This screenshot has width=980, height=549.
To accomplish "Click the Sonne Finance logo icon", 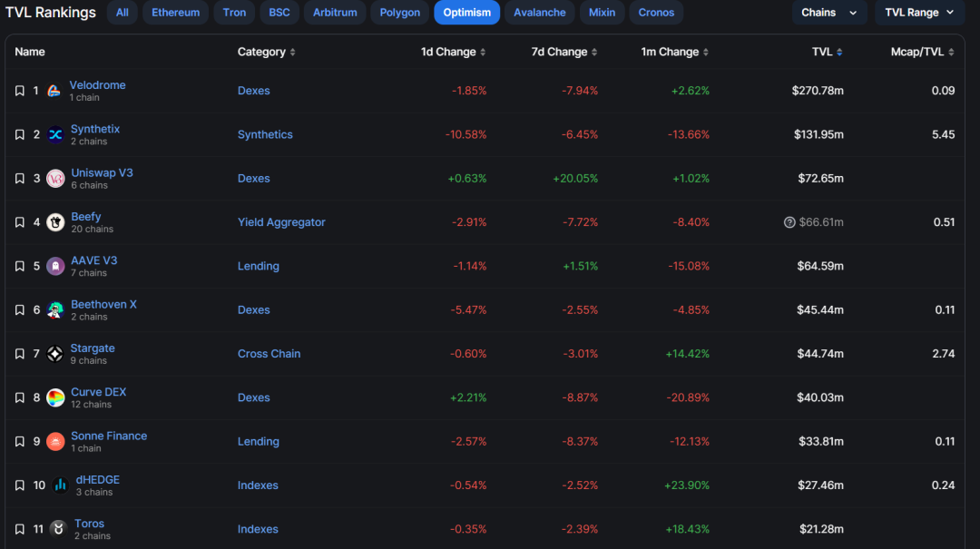I will click(x=55, y=441).
